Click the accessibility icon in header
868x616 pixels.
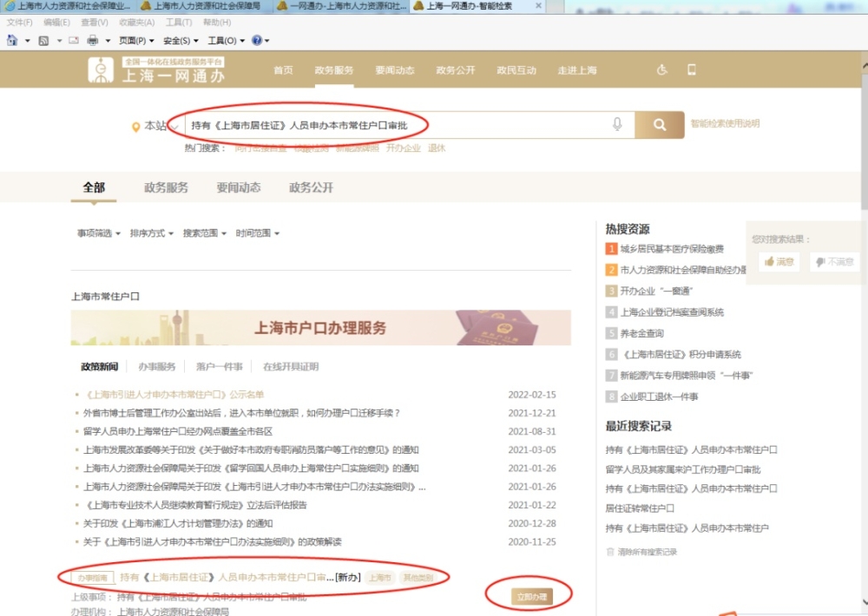click(x=662, y=69)
